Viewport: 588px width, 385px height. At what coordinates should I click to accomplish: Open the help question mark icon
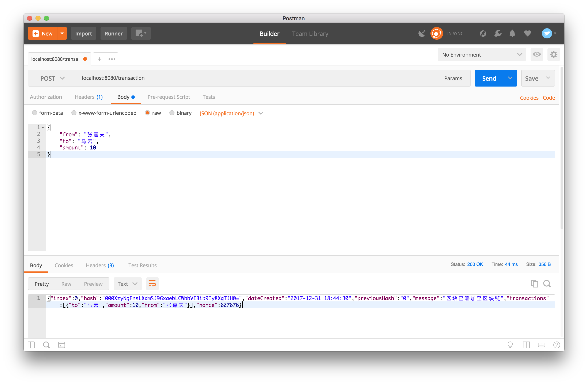click(x=557, y=345)
